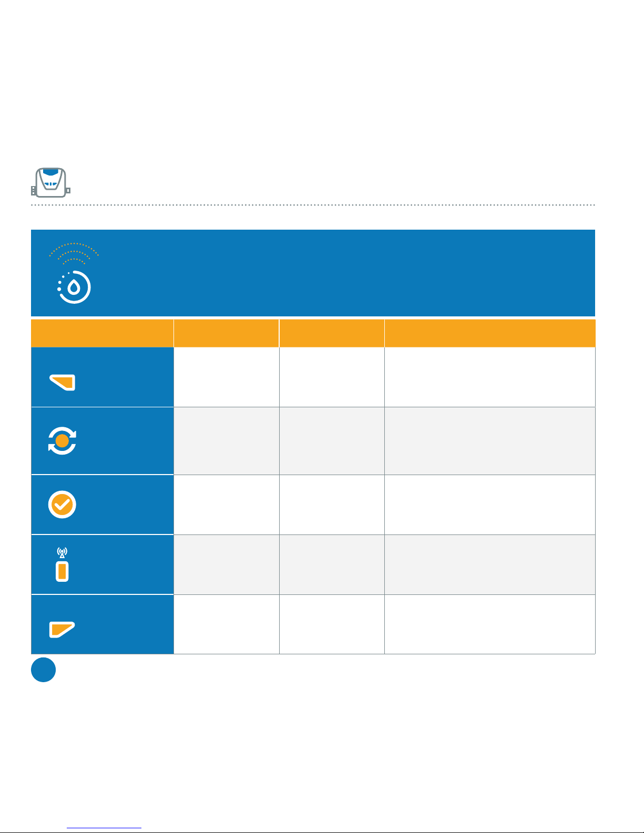
Task: Click the orange checkmark circle icon
Action: pos(62,505)
